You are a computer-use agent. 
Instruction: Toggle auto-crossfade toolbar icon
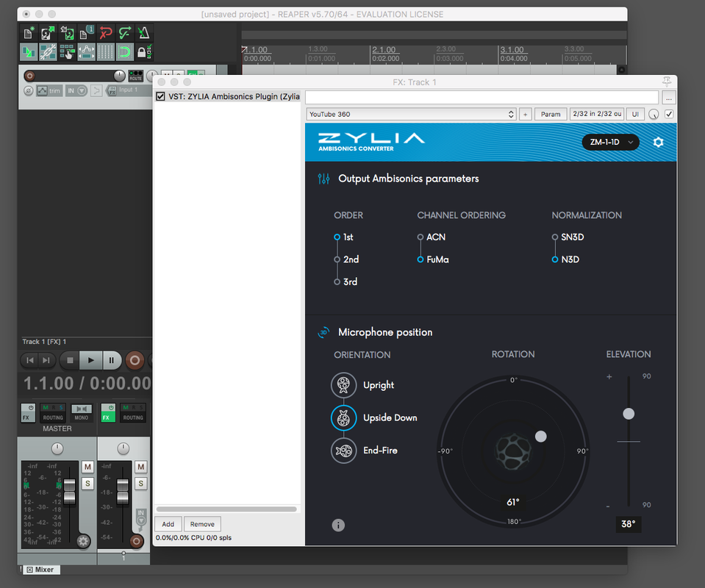[29, 52]
